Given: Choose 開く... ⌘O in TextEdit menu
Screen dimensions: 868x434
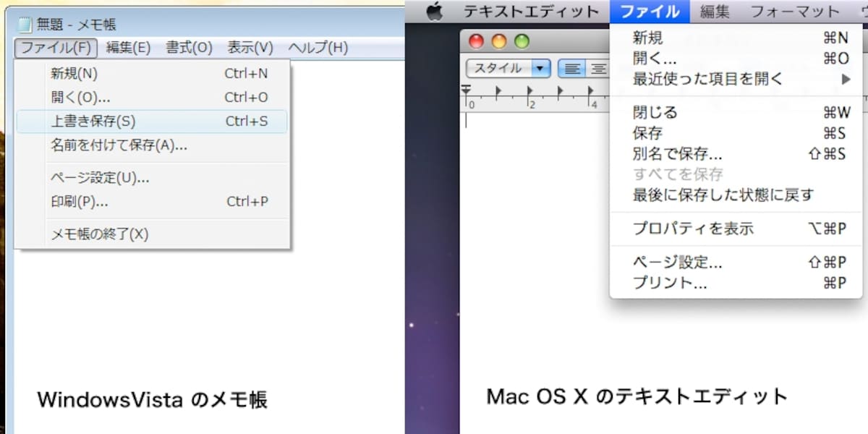Looking at the screenshot, I should pos(736,59).
